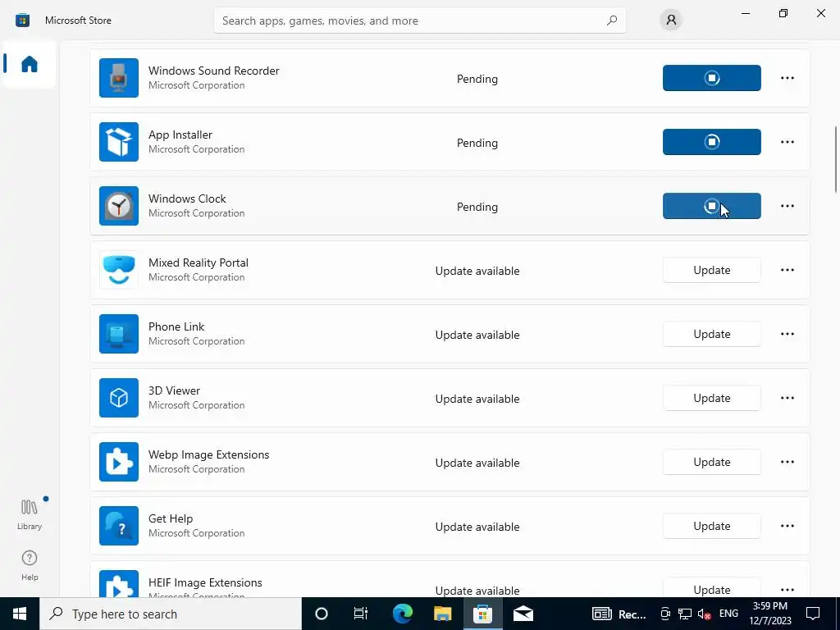Focus the Search apps, games, movies field
840x630 pixels.
[419, 21]
